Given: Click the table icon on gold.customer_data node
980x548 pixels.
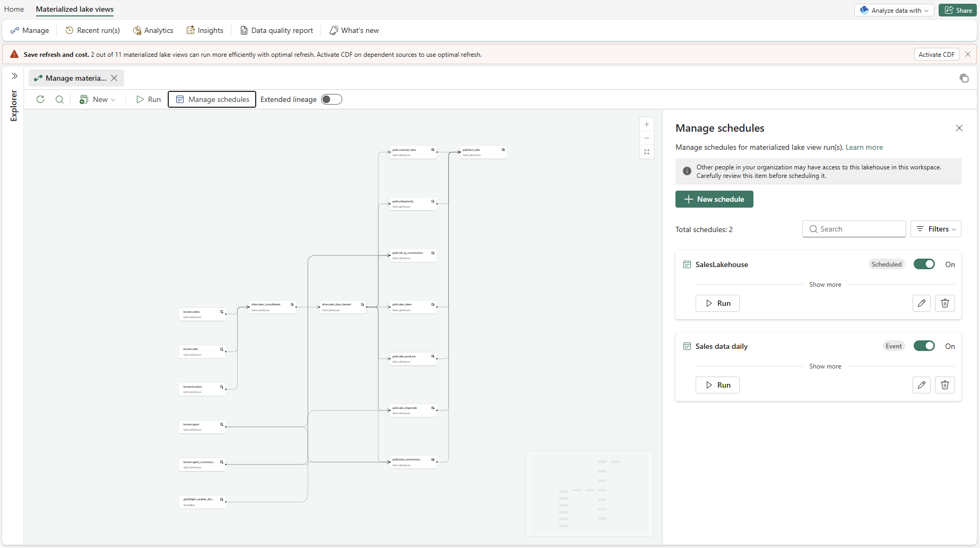Looking at the screenshot, I should [433, 150].
